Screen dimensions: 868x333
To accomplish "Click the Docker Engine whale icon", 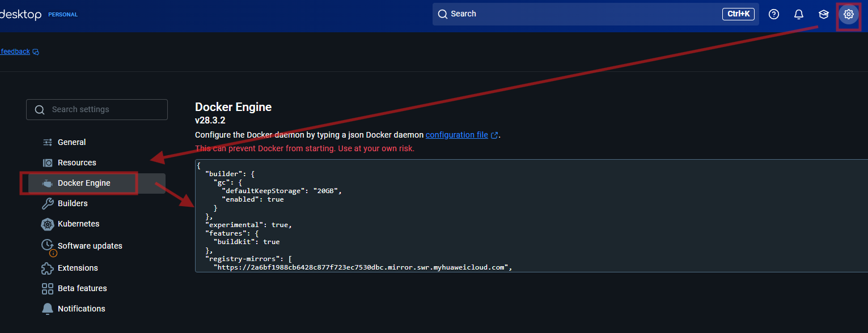I will (48, 183).
